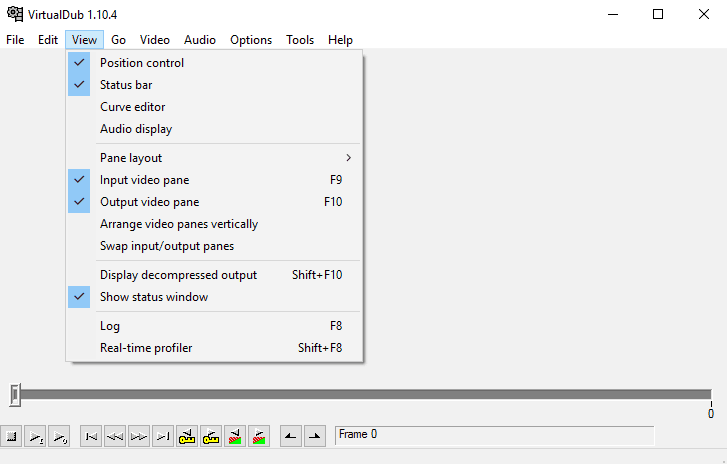Click the next scene change icon
727x464 pixels.
tap(259, 436)
